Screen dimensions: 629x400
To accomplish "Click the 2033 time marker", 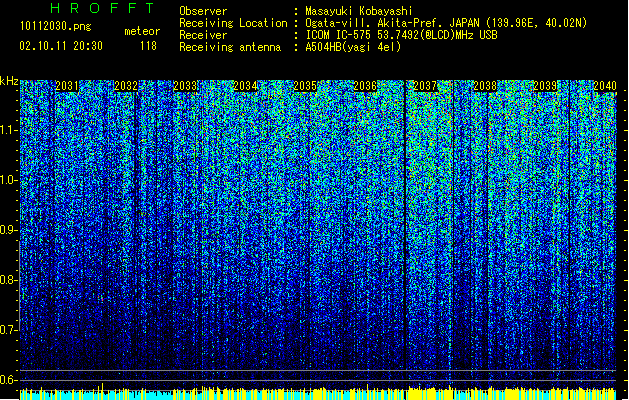I will coord(185,86).
